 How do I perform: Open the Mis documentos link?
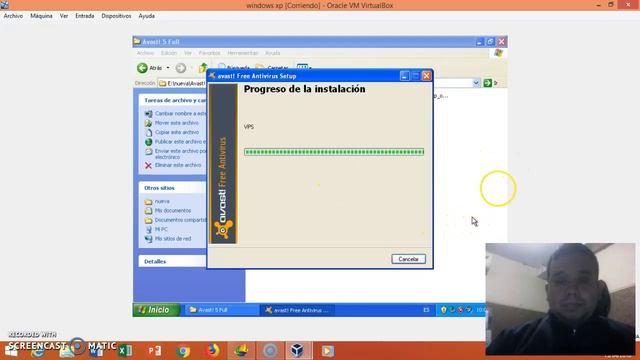click(173, 211)
